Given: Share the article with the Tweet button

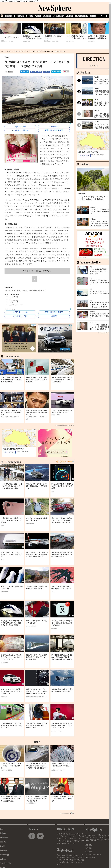Looking at the screenshot, I should point(24,71).
